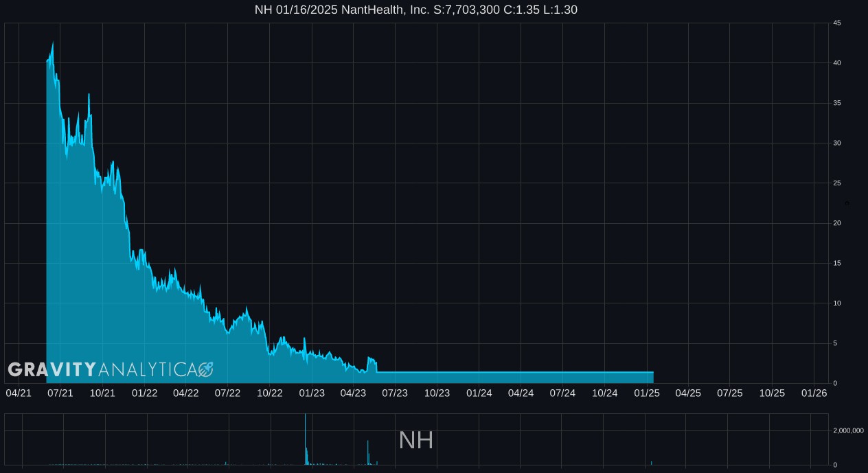The height and width of the screenshot is (473, 868).
Task: Click the C:1.35 close value in title
Action: 521,10
